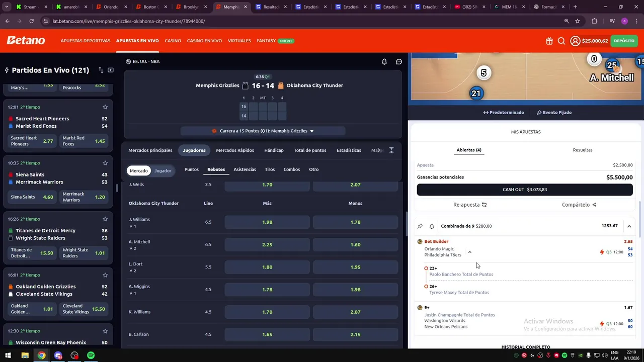Select the Asistencias player sub-tab

coord(245,169)
